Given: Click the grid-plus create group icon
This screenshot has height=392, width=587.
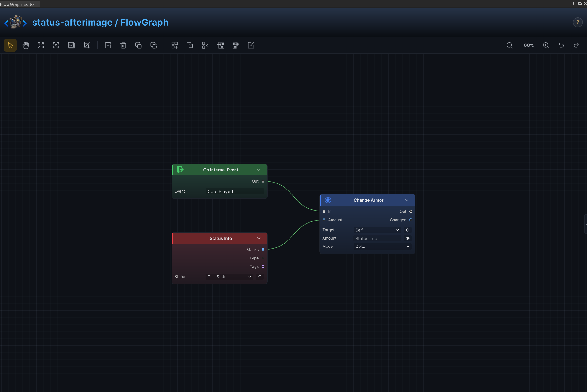Looking at the screenshot, I should tap(175, 45).
